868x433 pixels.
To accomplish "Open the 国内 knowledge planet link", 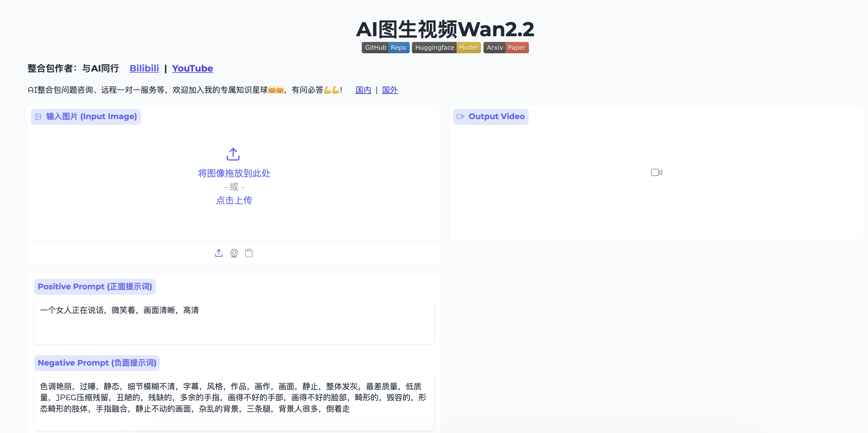I will coord(363,90).
